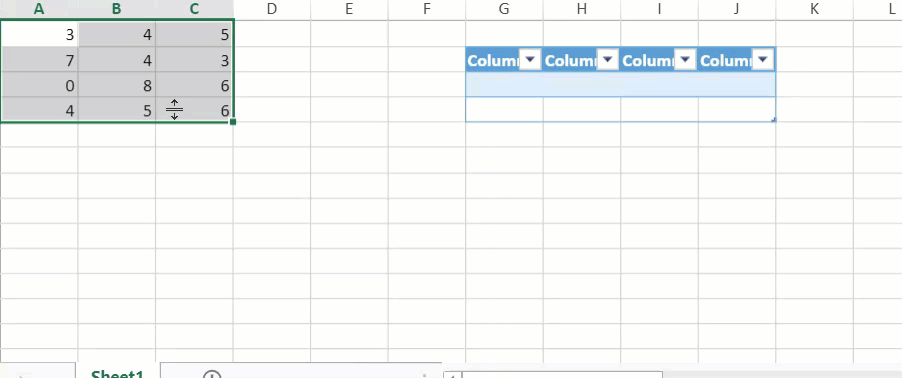Image resolution: width=902 pixels, height=378 pixels.
Task: Switch to the Sheet1 tab
Action: [x=117, y=374]
